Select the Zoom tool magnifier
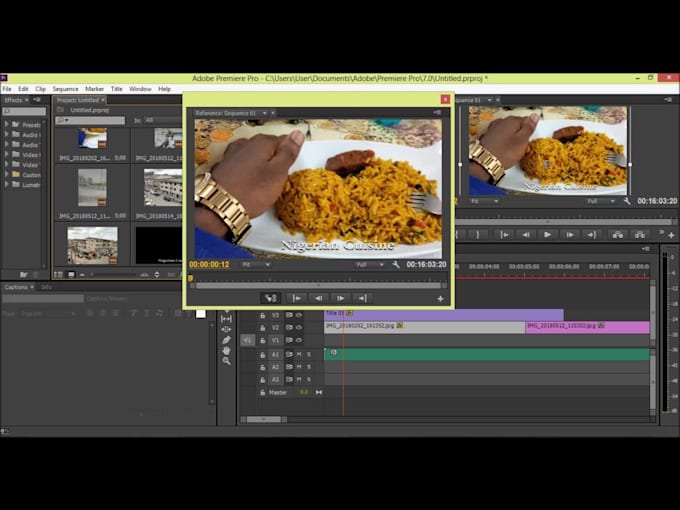 [x=226, y=361]
